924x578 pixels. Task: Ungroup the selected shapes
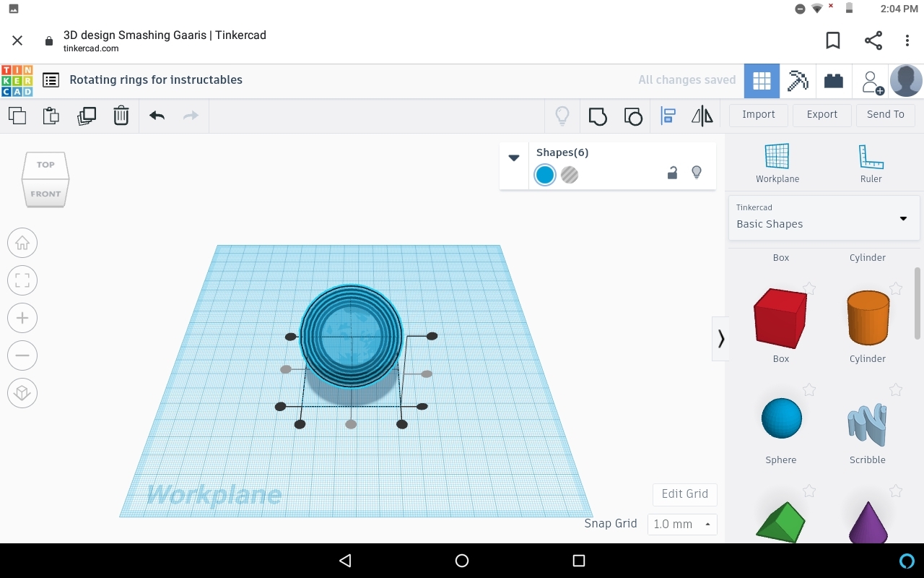coord(633,116)
